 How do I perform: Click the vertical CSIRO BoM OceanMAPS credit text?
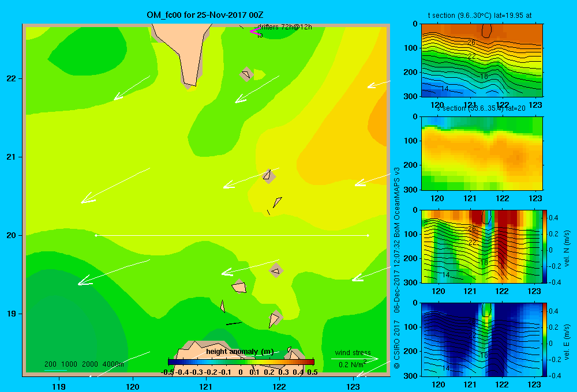[x=397, y=267]
